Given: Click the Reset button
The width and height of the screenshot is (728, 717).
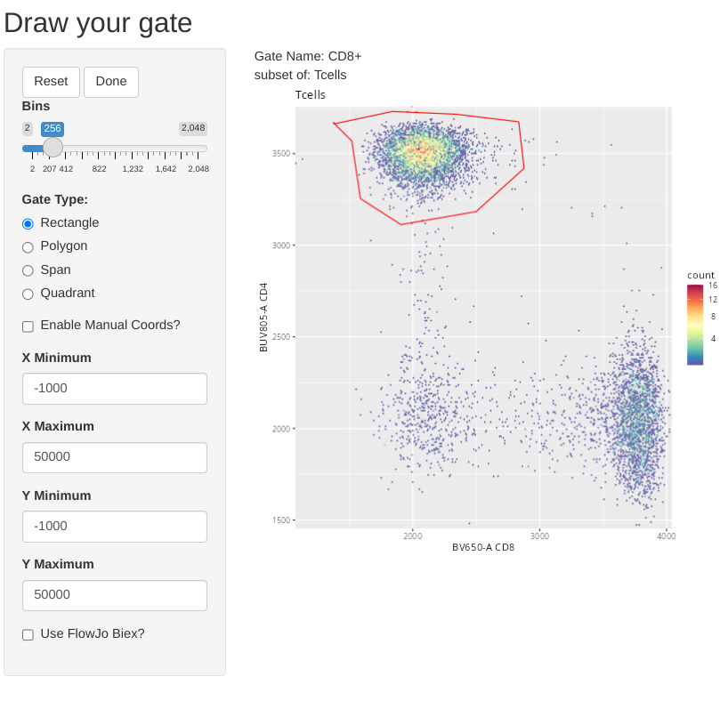Looking at the screenshot, I should tap(51, 82).
